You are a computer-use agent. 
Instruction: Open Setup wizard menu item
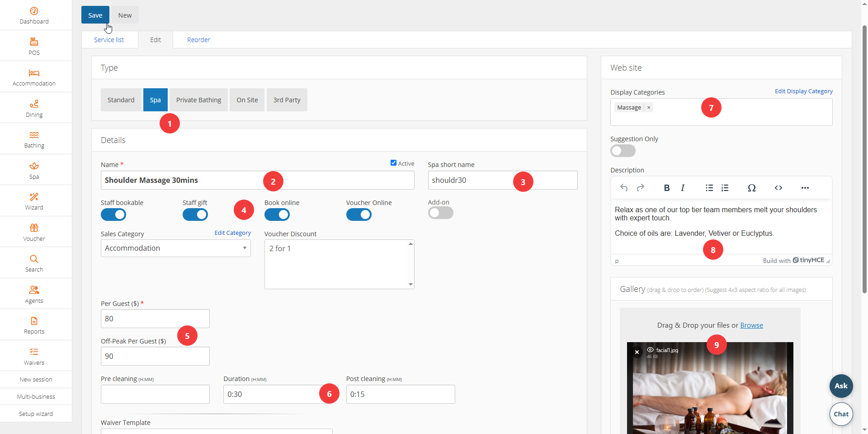coord(36,414)
